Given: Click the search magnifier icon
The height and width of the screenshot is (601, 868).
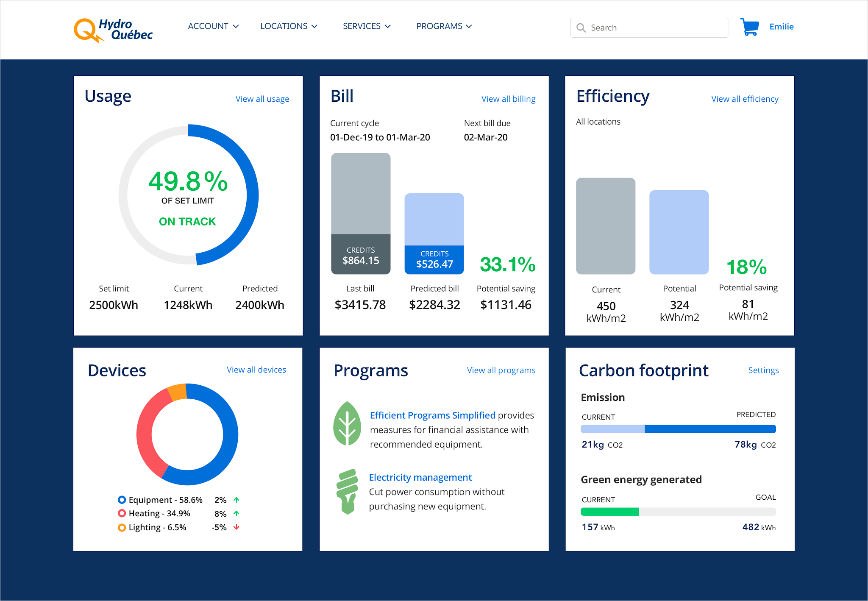Looking at the screenshot, I should coord(581,28).
